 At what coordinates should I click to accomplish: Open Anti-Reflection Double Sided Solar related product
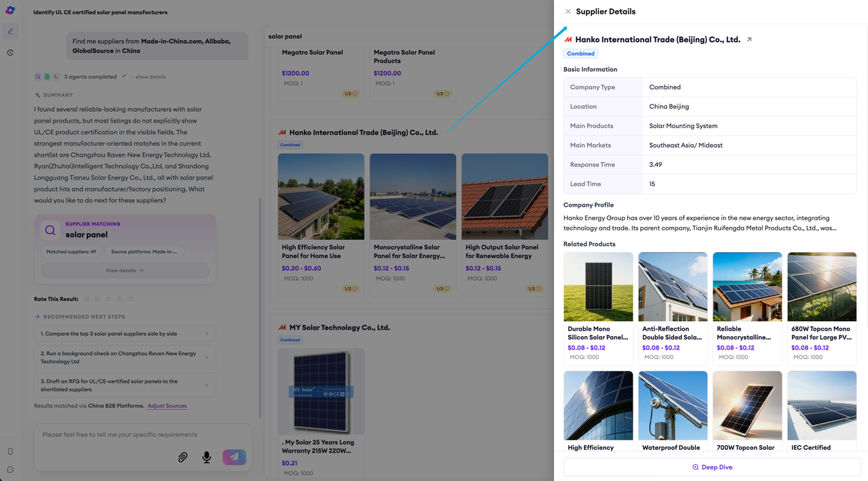[x=673, y=309]
